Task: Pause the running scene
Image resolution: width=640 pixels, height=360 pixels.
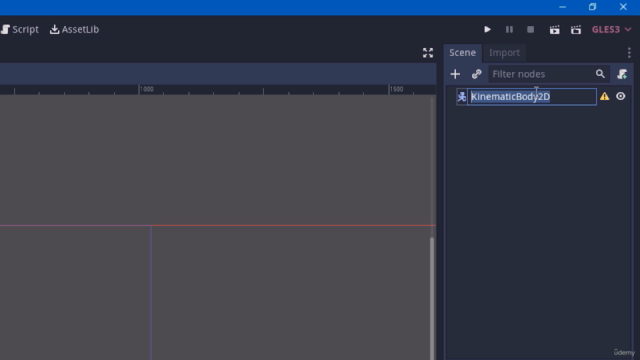Action: (509, 29)
